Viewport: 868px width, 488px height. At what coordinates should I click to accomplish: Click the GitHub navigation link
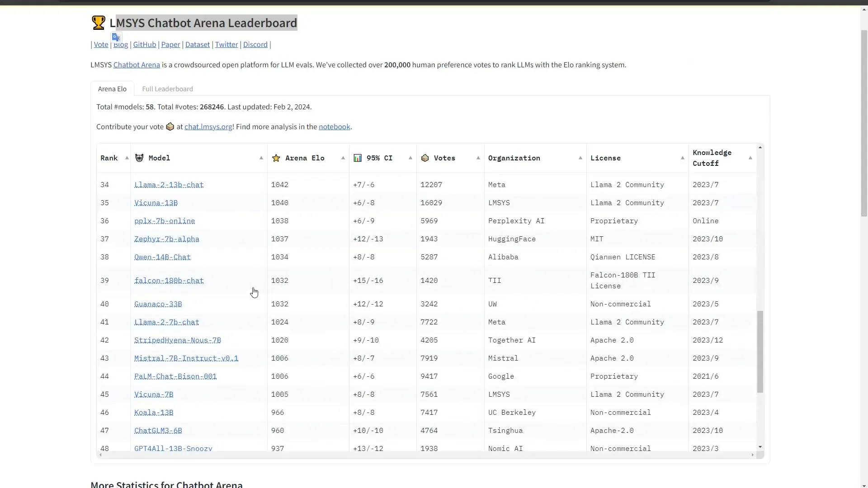tap(145, 44)
